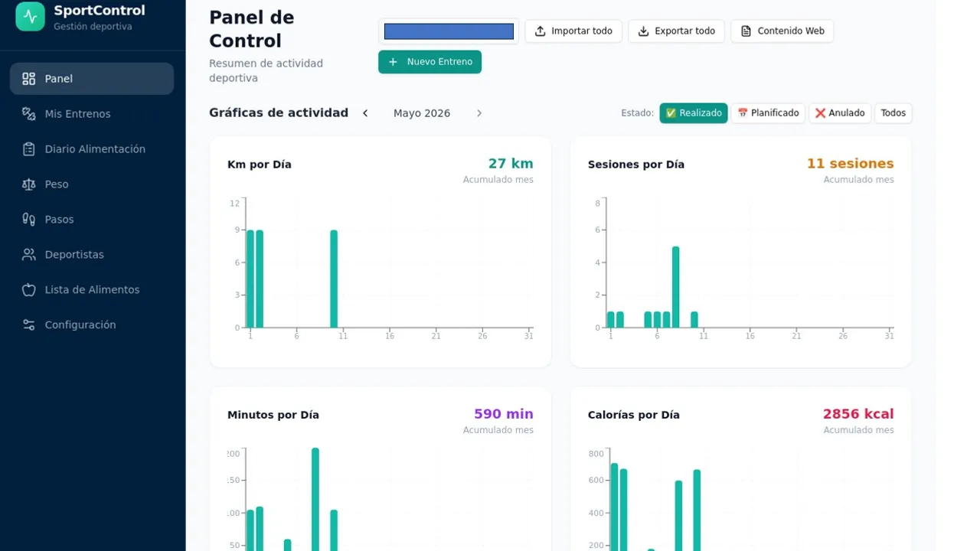Select the Peso scale icon

pos(29,184)
